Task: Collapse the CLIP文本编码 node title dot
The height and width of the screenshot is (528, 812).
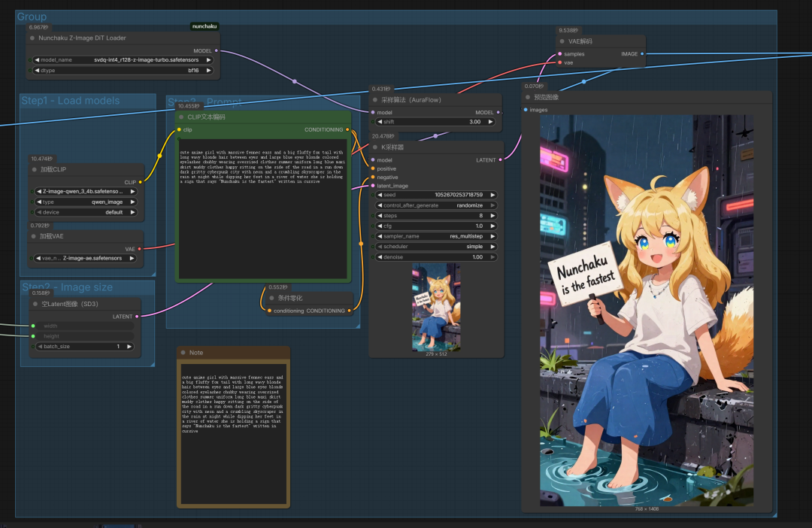Action: coord(181,117)
